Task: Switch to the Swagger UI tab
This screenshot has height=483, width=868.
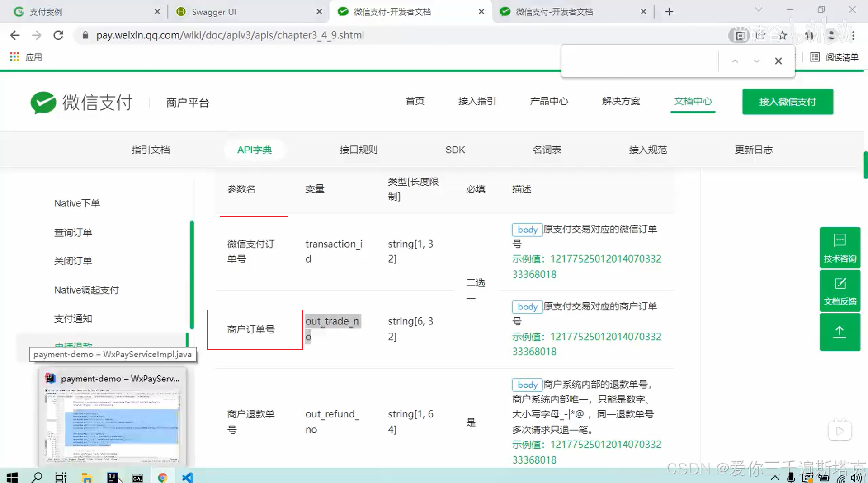Action: 247,12
